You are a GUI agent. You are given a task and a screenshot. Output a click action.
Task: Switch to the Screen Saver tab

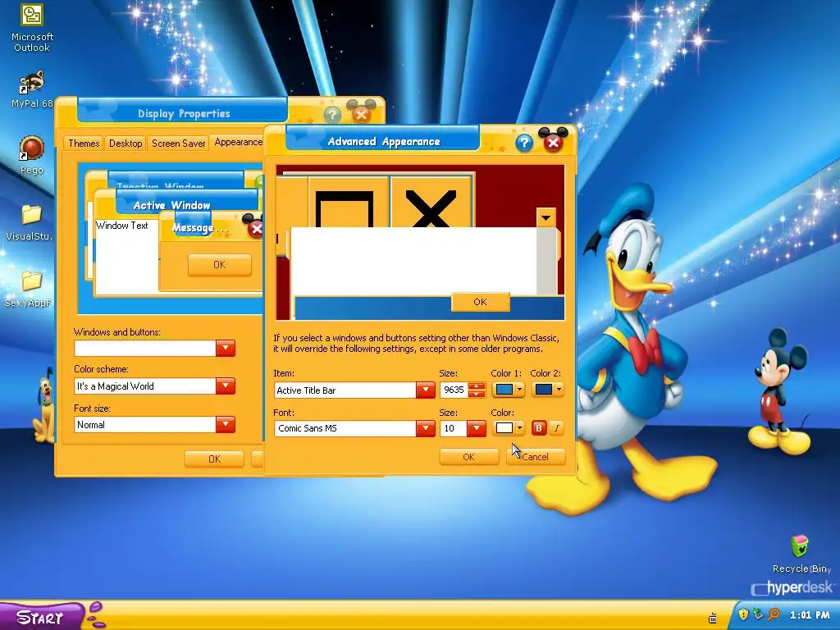(x=178, y=144)
